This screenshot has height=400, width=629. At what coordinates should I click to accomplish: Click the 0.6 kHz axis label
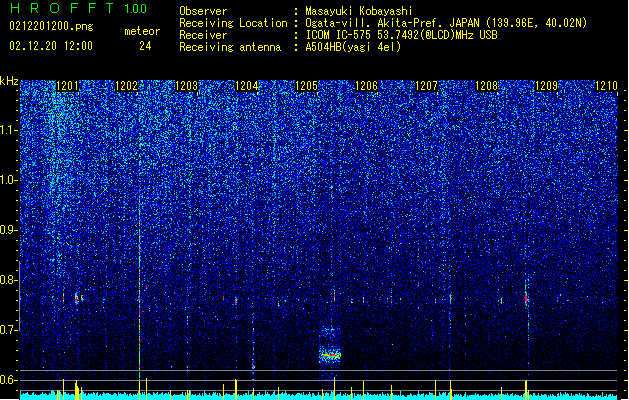pos(9,380)
